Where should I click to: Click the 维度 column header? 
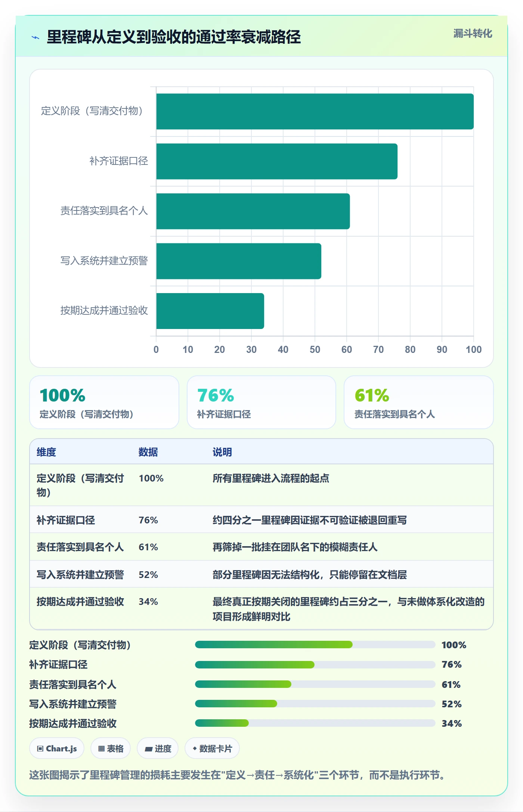tap(46, 452)
